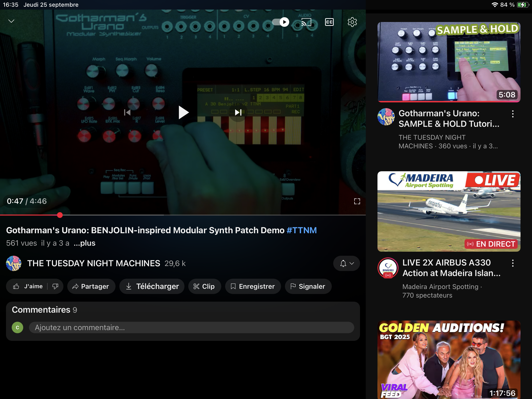The width and height of the screenshot is (532, 399).
Task: Open the Cast to device icon
Action: point(306,22)
